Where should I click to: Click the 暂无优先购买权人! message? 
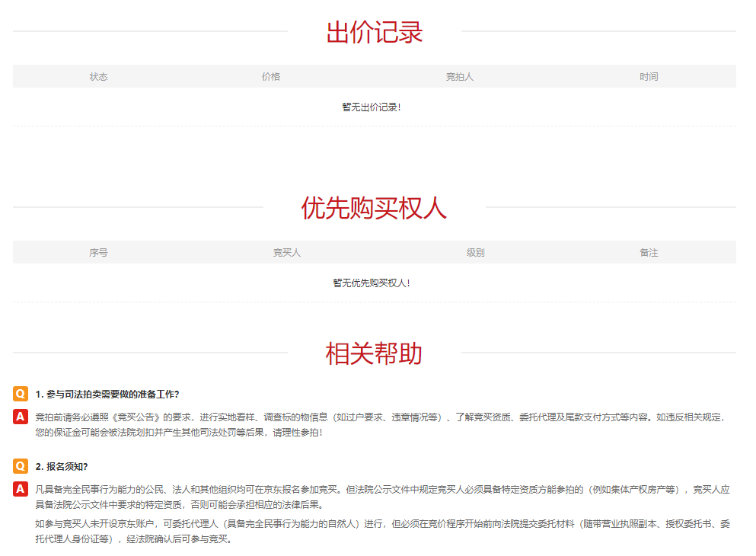(372, 283)
